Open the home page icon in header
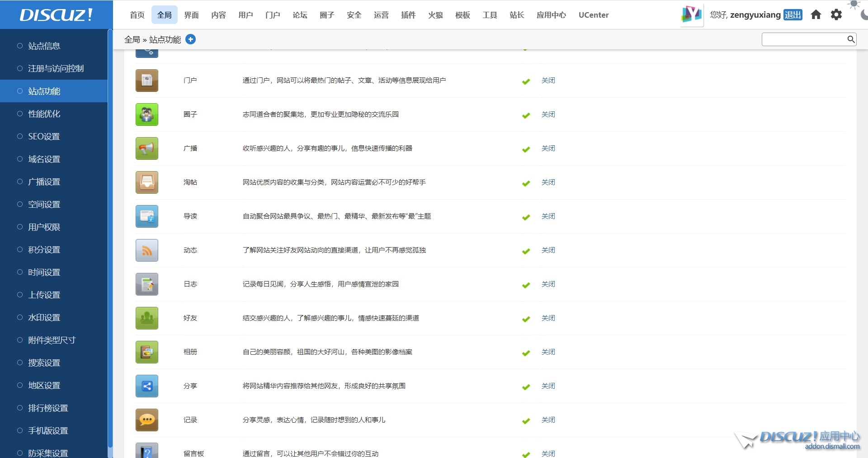Image resolution: width=868 pixels, height=458 pixels. 816,15
